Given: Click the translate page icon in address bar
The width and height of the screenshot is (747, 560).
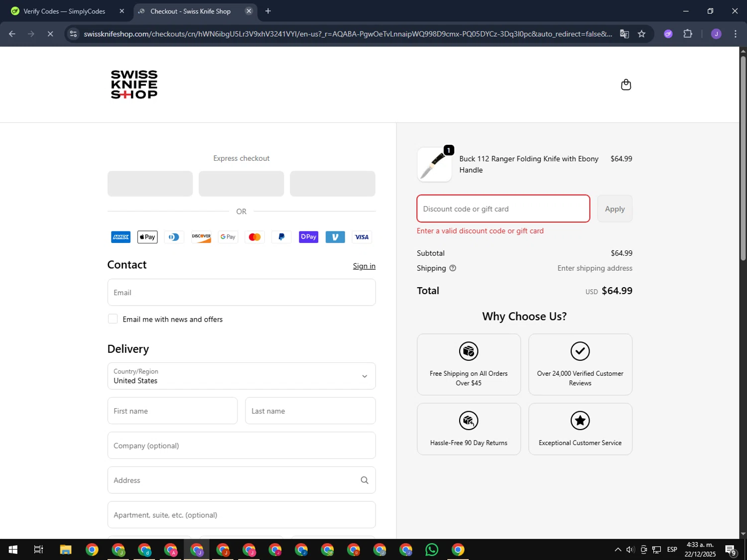Looking at the screenshot, I should (624, 34).
